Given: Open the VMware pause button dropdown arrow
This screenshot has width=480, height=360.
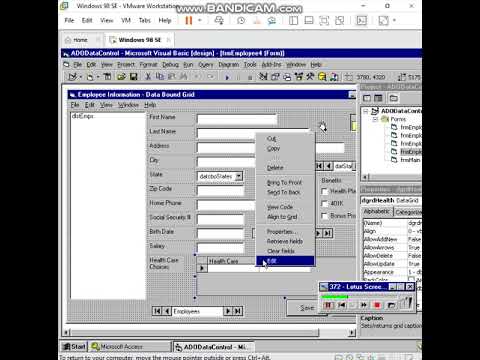Looking at the screenshot, I should (x=200, y=20).
